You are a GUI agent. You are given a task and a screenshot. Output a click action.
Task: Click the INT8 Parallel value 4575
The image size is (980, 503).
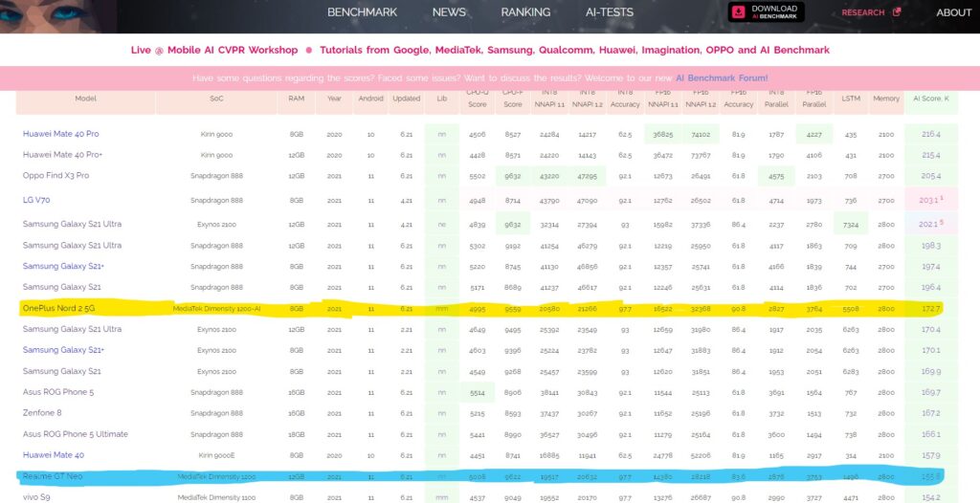776,176
